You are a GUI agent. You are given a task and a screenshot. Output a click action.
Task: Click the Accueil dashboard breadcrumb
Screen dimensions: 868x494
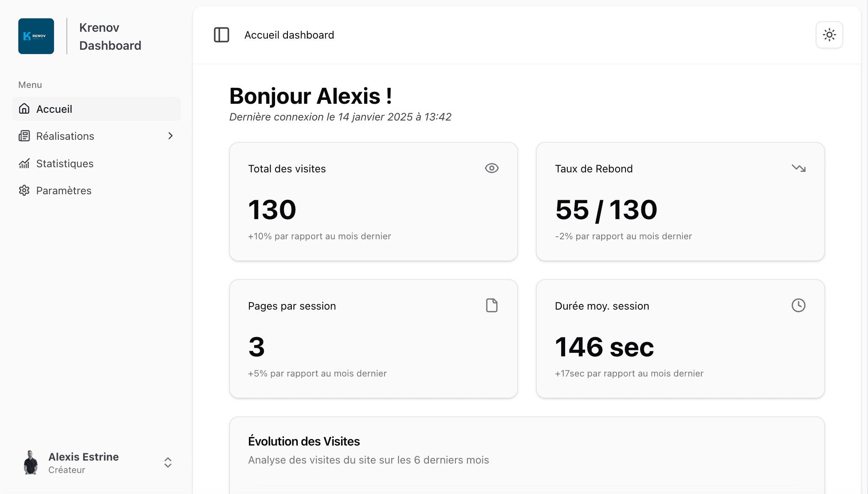pyautogui.click(x=289, y=35)
